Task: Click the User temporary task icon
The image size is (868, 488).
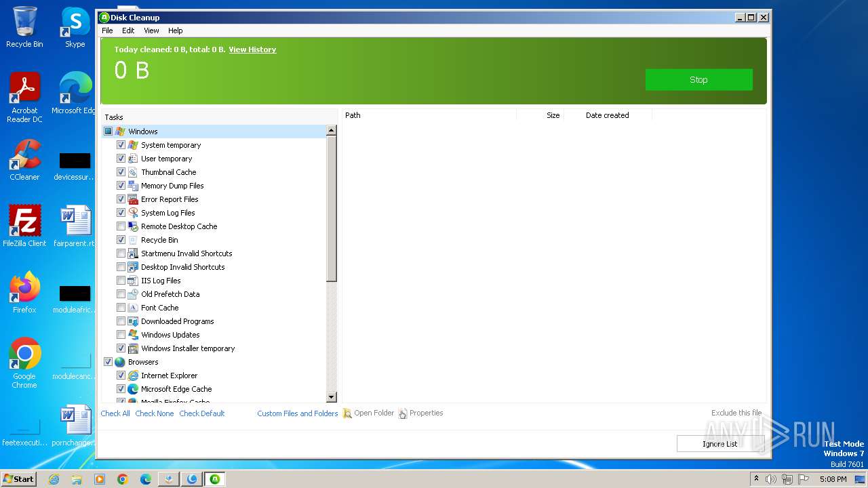Action: click(133, 159)
